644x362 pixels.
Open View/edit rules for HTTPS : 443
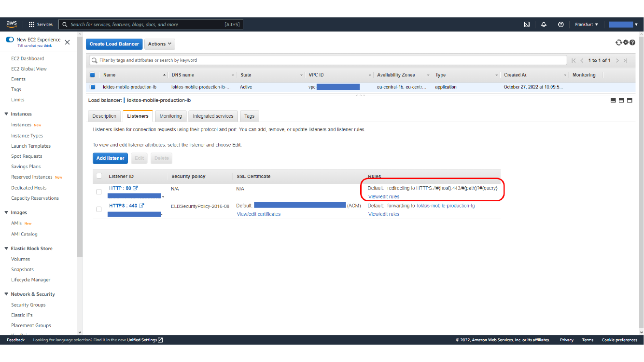click(384, 214)
